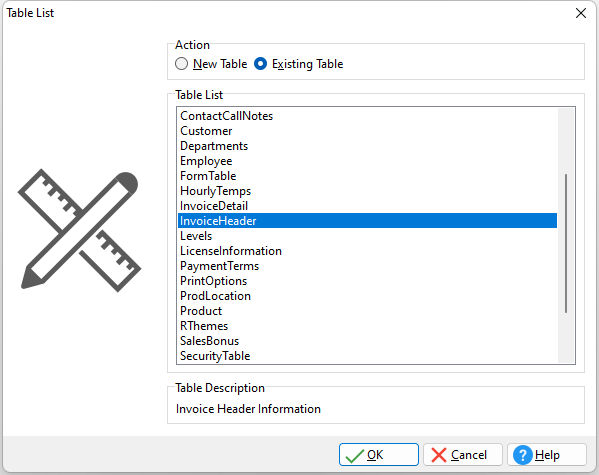Viewport: 599px width, 475px height.
Task: Click the table list vertical scrollbar thumb
Action: [x=566, y=243]
